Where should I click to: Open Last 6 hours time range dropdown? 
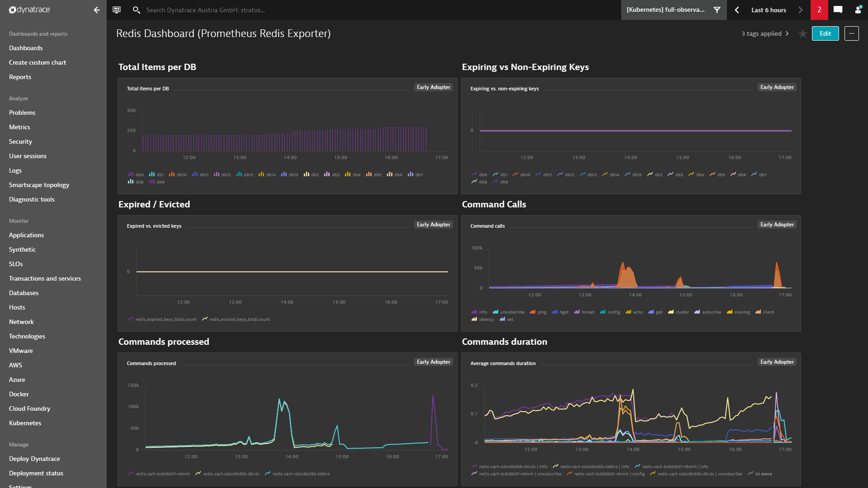pos(769,9)
